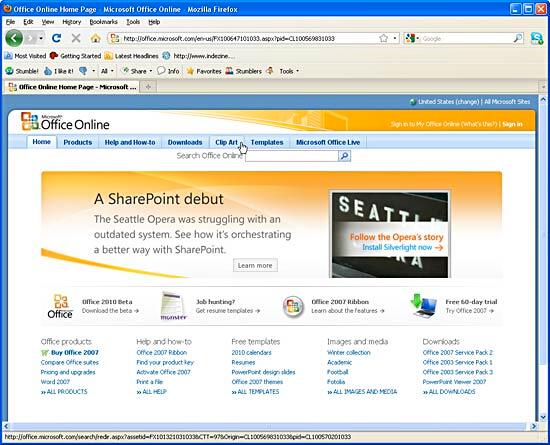This screenshot has height=445, width=550.
Task: Open the File menu
Action: click(x=11, y=22)
